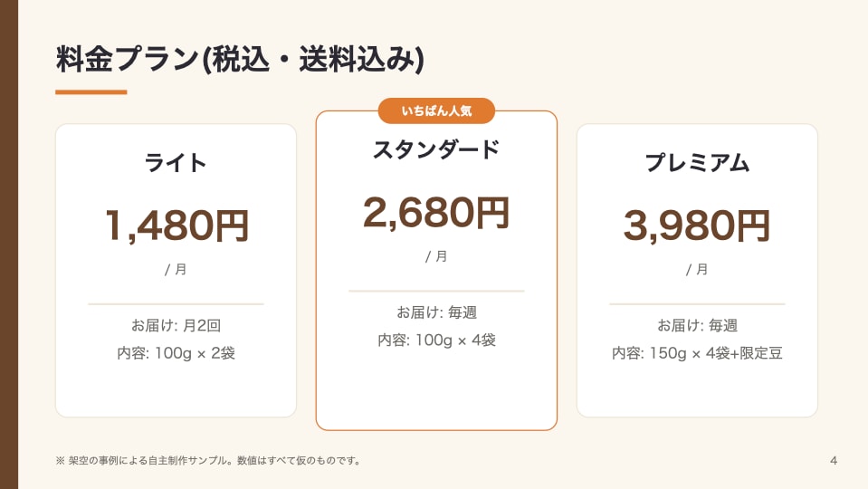Image resolution: width=868 pixels, height=489 pixels.
Task: Click the page number 4
Action: [x=834, y=460]
